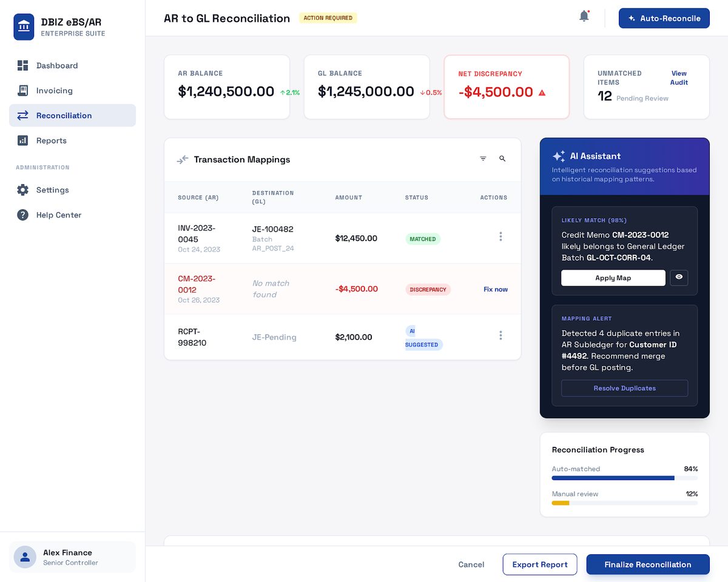Screen dimensions: 728x582
Task: Open the notifications bell
Action: 584,16
